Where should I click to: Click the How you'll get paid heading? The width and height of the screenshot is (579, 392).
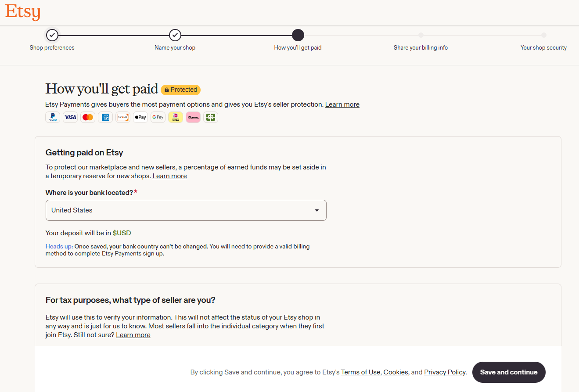point(102,89)
